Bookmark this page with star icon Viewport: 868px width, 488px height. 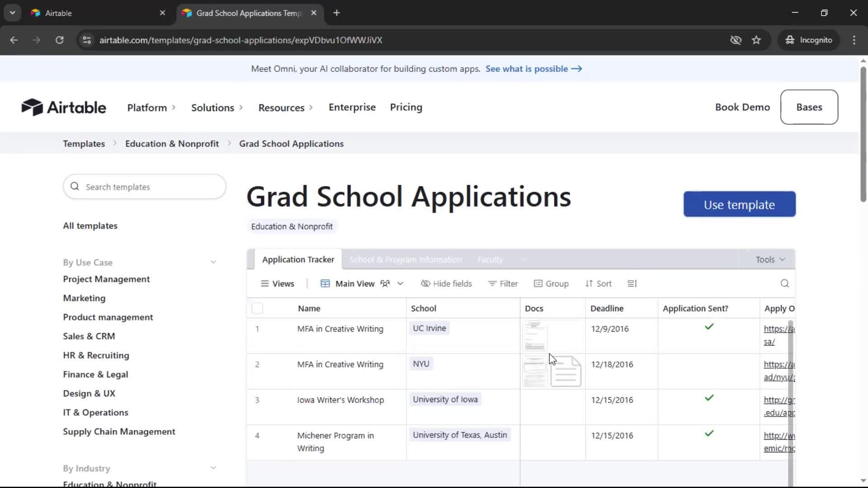click(756, 40)
